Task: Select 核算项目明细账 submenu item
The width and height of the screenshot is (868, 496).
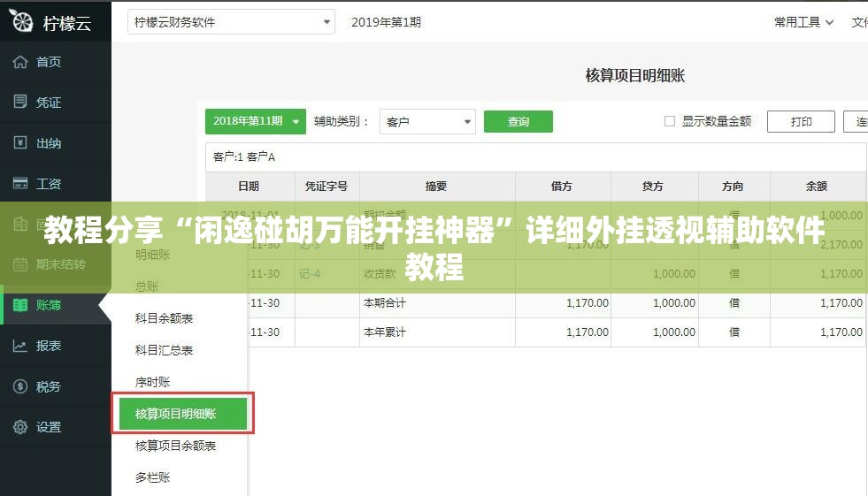Action: (182, 414)
